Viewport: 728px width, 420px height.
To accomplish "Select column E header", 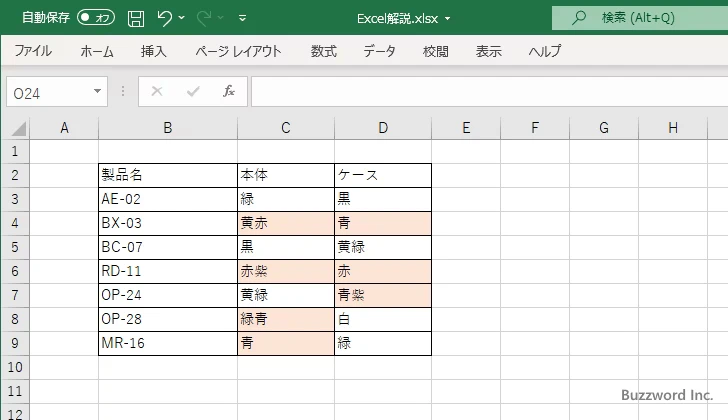I will (x=466, y=128).
